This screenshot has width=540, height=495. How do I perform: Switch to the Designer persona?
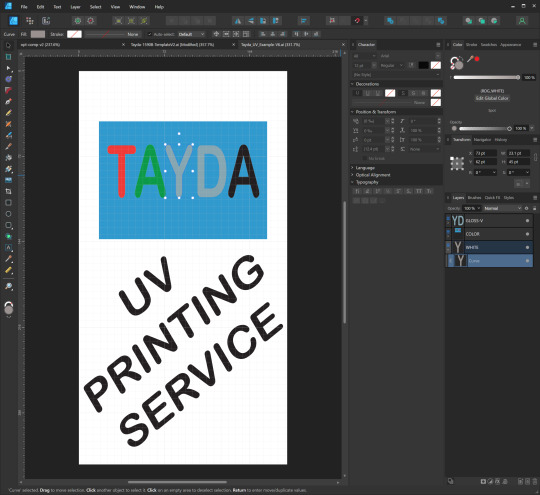13,21
